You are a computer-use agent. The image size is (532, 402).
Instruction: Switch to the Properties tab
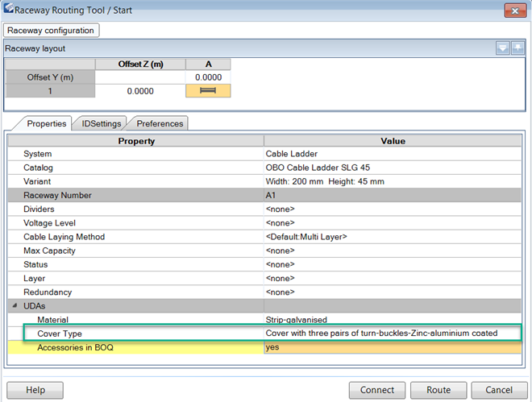point(47,123)
